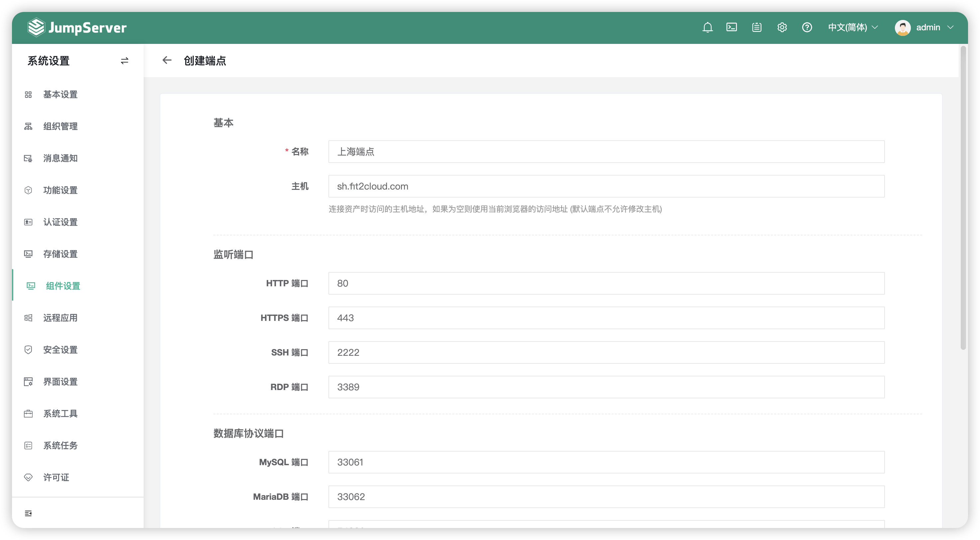
Task: Click the tickets clipboard icon in header
Action: coord(757,27)
